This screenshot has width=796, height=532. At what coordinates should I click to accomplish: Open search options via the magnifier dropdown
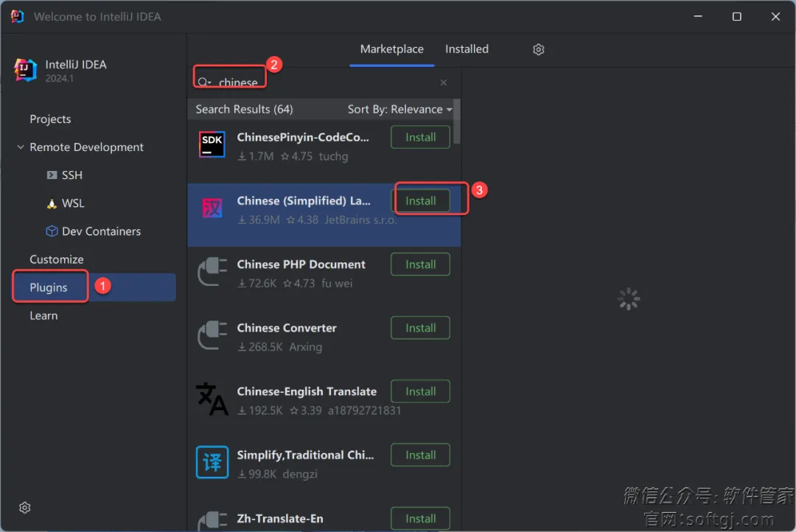click(x=204, y=83)
